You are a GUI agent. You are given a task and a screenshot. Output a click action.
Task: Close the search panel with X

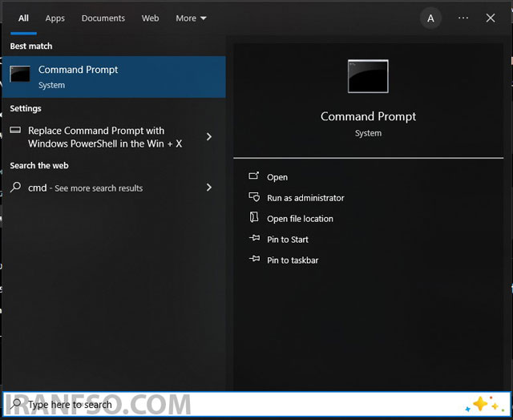(490, 18)
